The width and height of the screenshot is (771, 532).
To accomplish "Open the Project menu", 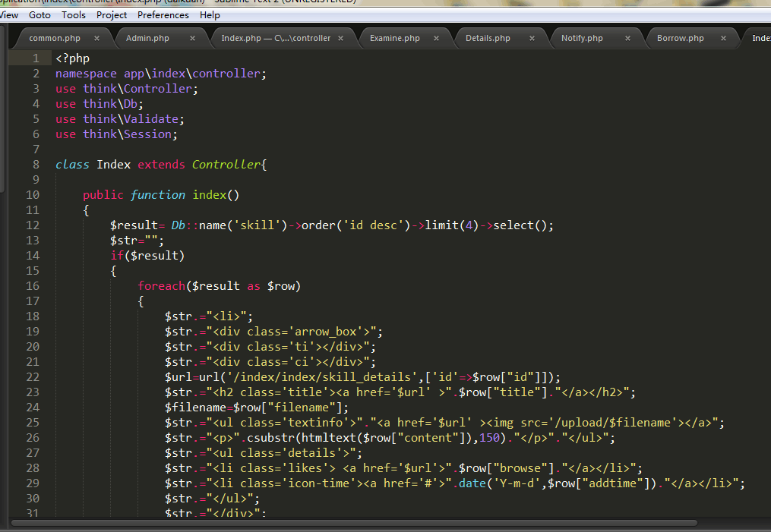I will (112, 14).
